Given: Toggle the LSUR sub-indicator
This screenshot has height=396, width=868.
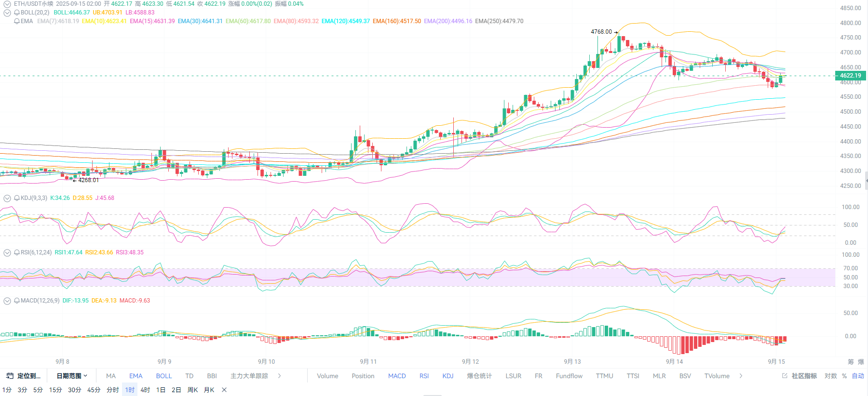Looking at the screenshot, I should coord(514,376).
